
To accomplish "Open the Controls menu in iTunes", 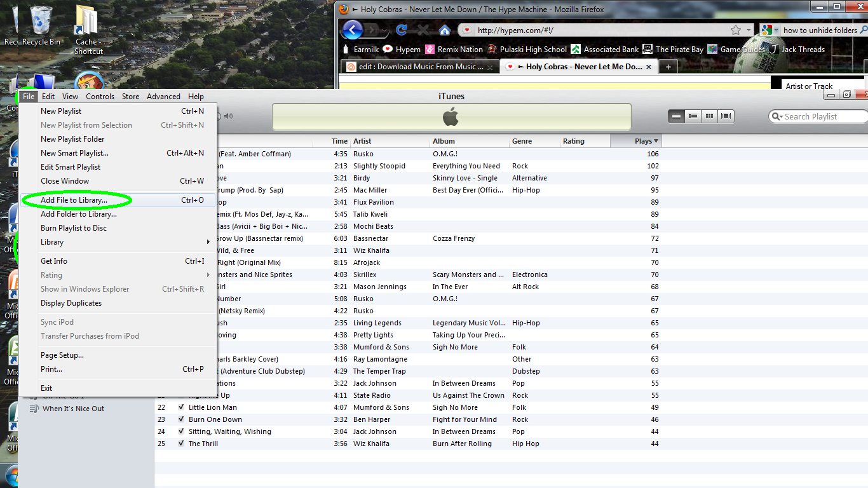I will click(x=100, y=97).
